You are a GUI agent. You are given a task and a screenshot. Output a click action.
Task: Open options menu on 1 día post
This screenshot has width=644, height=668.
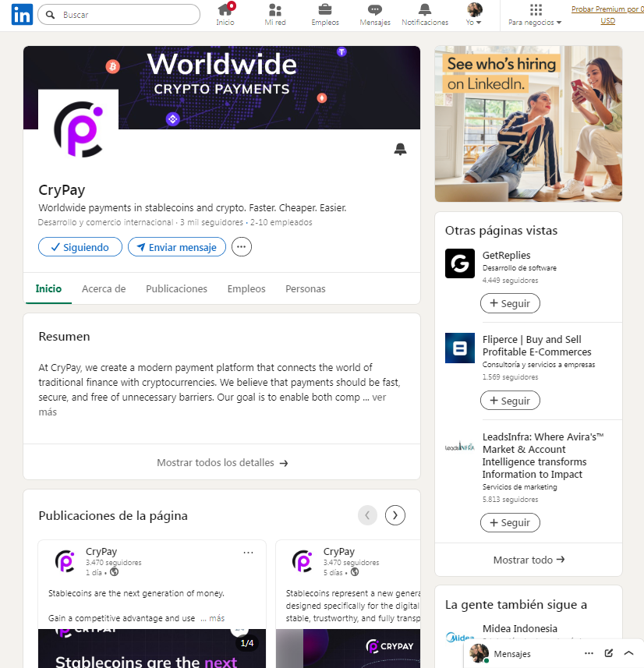tap(248, 553)
